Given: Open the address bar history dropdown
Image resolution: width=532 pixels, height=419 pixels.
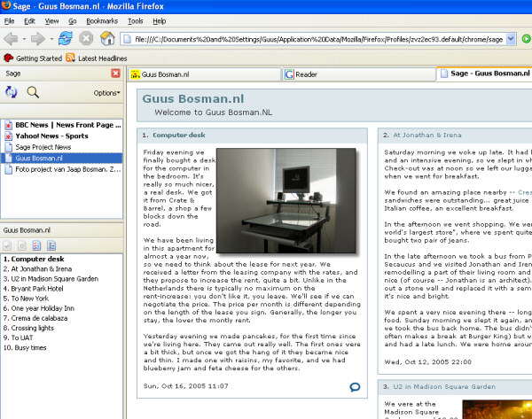Looking at the screenshot, I should point(511,39).
